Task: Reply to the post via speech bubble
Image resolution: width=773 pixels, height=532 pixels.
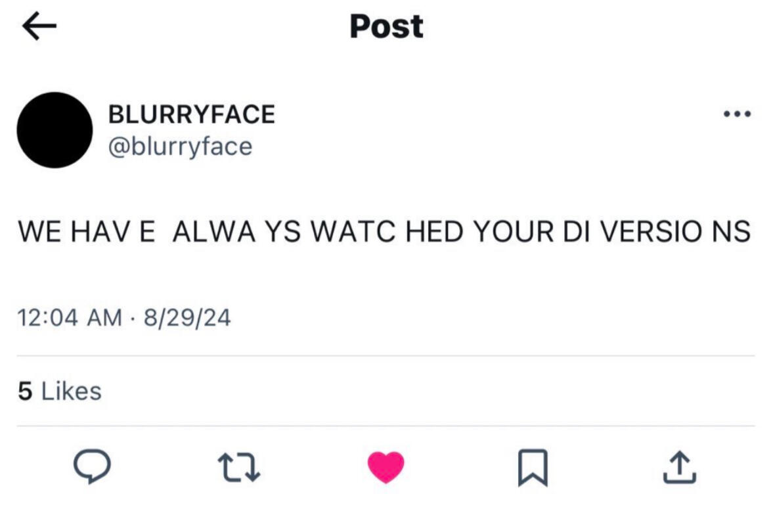Action: (91, 467)
